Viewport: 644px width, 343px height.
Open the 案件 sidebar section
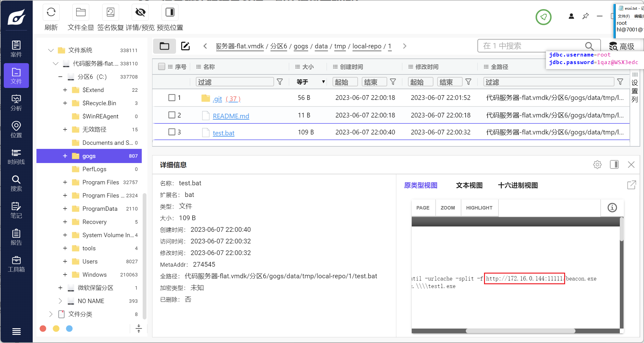(x=16, y=49)
